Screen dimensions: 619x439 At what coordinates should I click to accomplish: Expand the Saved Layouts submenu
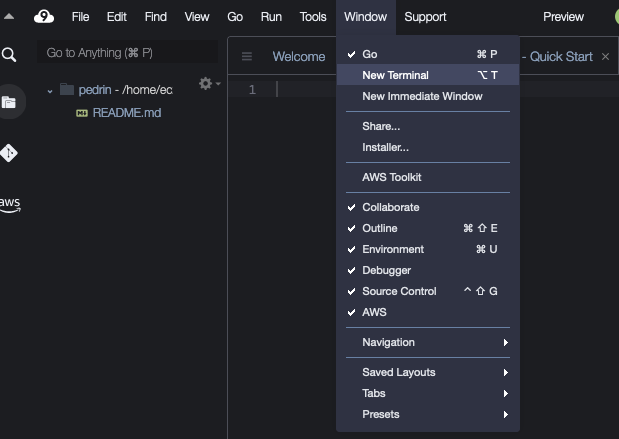tap(428, 372)
